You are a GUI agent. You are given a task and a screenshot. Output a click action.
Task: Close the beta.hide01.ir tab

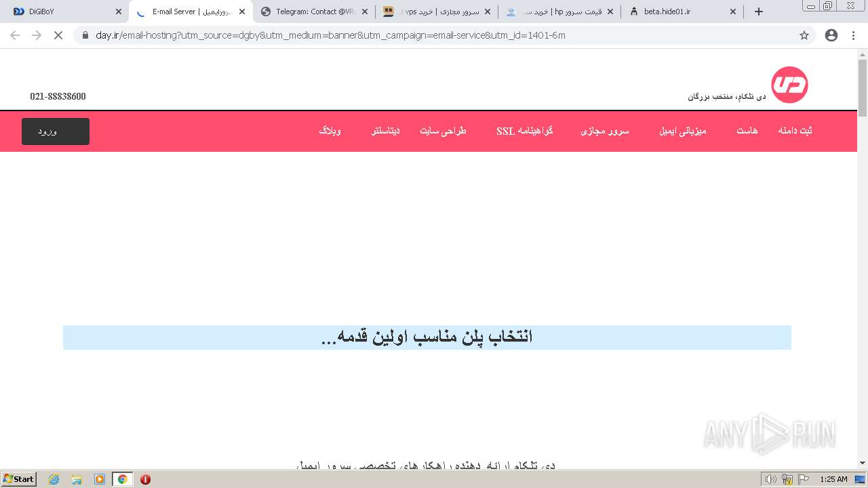click(732, 12)
